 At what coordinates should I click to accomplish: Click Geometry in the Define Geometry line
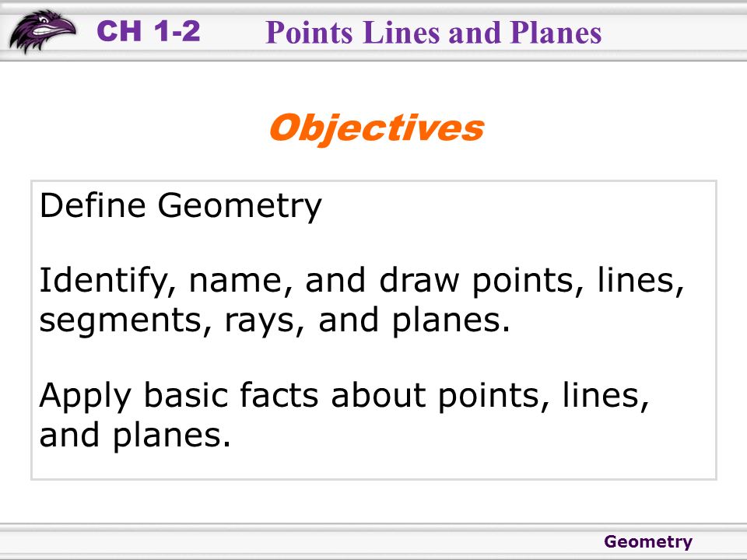[x=240, y=207]
